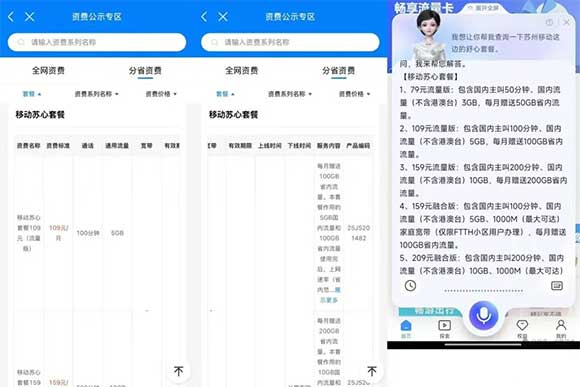The image size is (580, 387).
Task: Switch to 全网资费 tab in left screen
Action: (48, 70)
